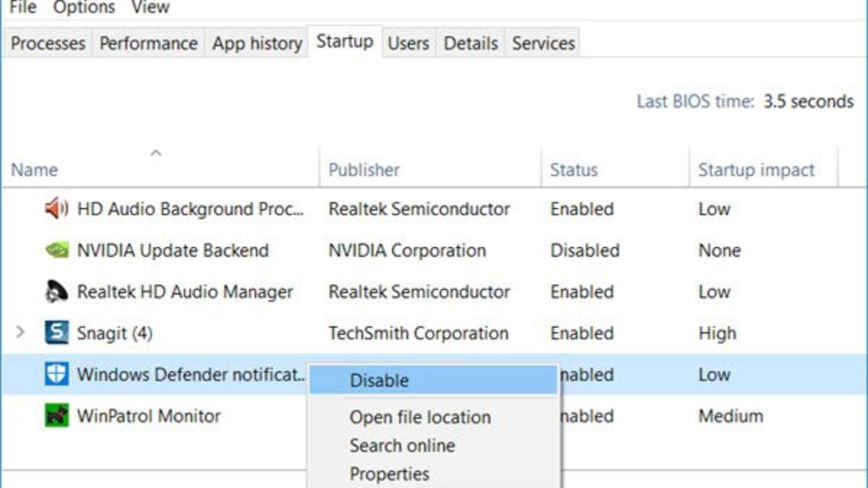The image size is (868, 488).
Task: Click the Windows Defender shield icon
Action: [x=56, y=374]
